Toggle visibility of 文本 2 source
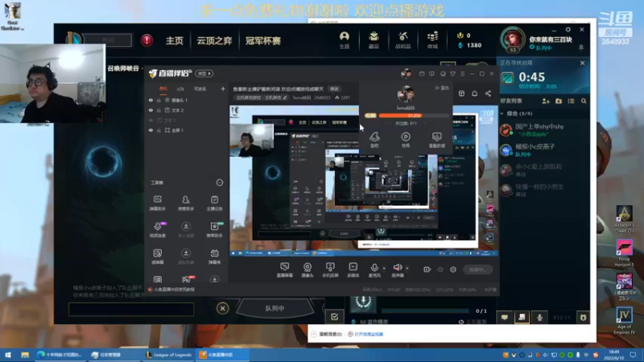 coord(151,110)
